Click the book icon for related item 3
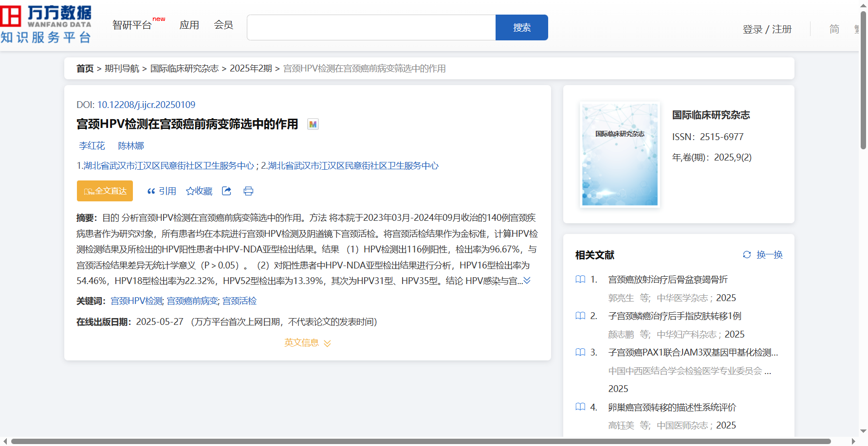868x446 pixels. [580, 352]
